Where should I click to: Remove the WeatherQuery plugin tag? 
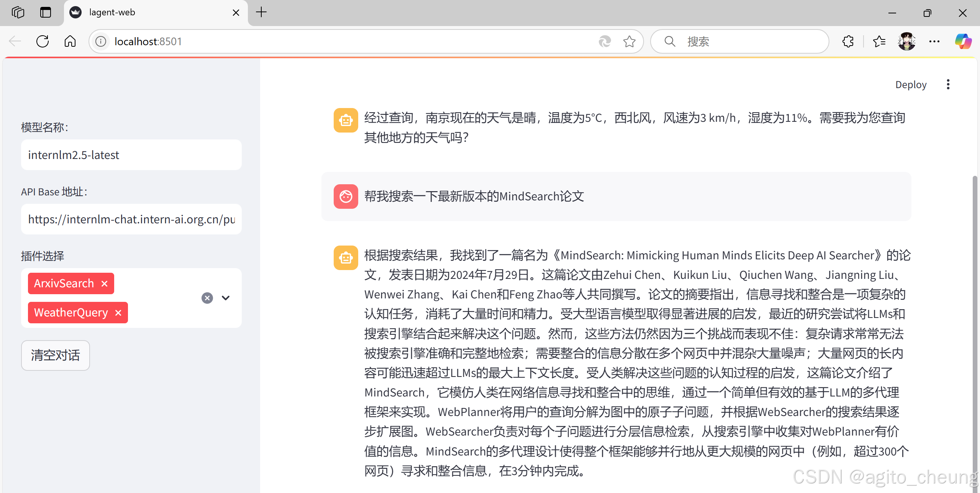[x=118, y=313]
